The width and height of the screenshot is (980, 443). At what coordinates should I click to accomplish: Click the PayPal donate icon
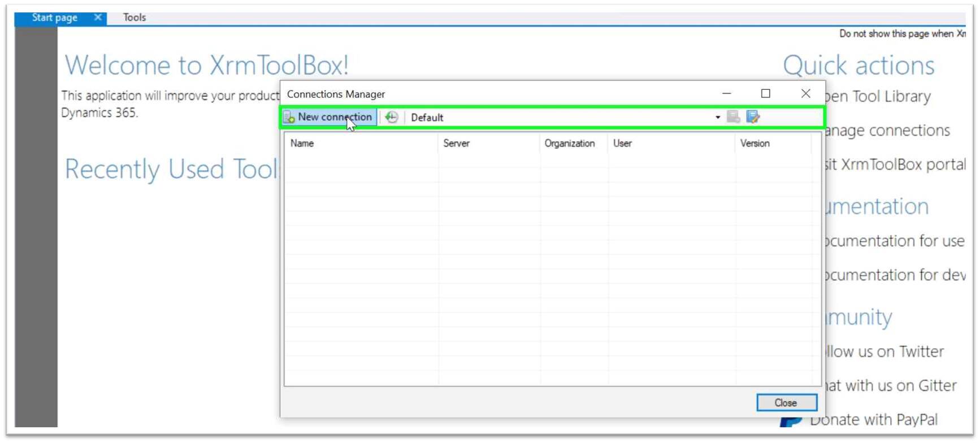click(x=790, y=421)
